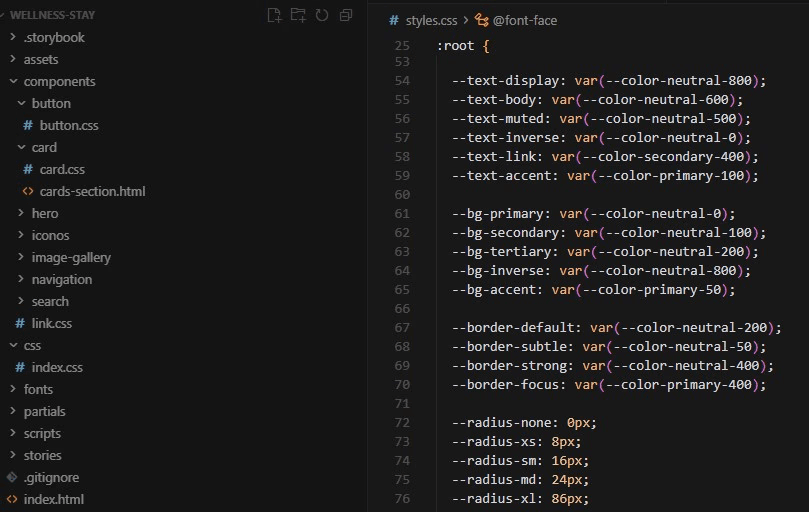Place cursor on --text-display line 54

(x=609, y=81)
